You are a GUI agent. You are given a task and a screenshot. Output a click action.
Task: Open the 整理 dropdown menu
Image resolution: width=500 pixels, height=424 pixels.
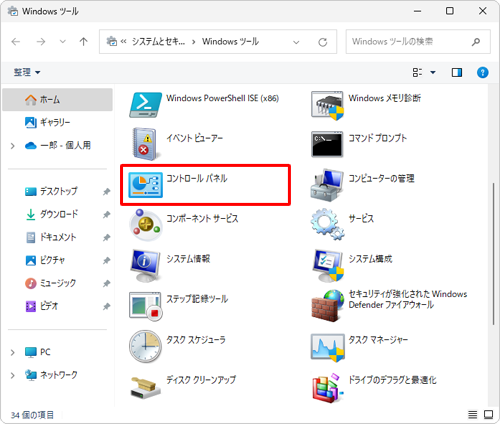[x=27, y=72]
